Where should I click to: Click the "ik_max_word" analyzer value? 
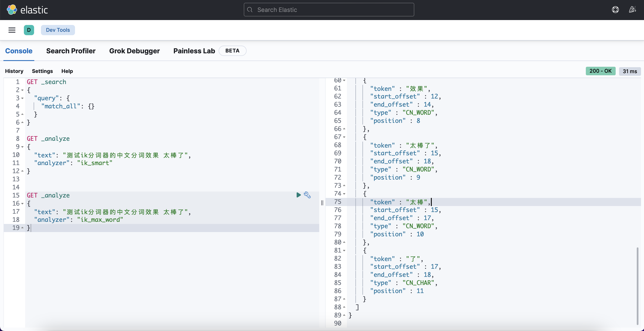[100, 220]
